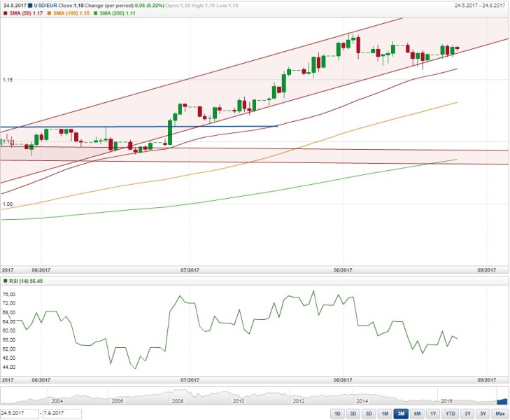Click the RSI (14) green legend marker
This screenshot has height=420, width=510.
5,281
